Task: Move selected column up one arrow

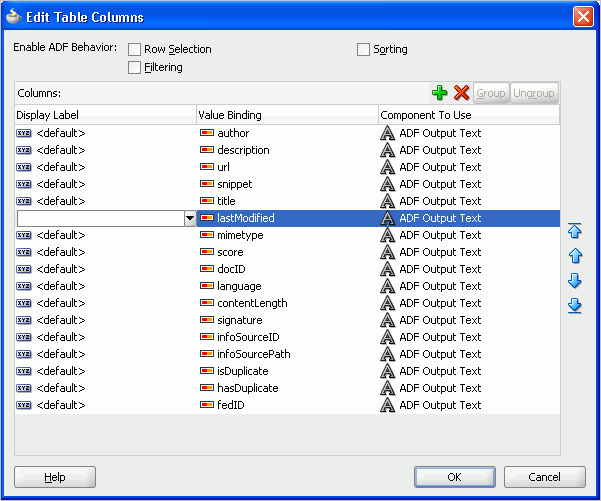Action: (575, 256)
